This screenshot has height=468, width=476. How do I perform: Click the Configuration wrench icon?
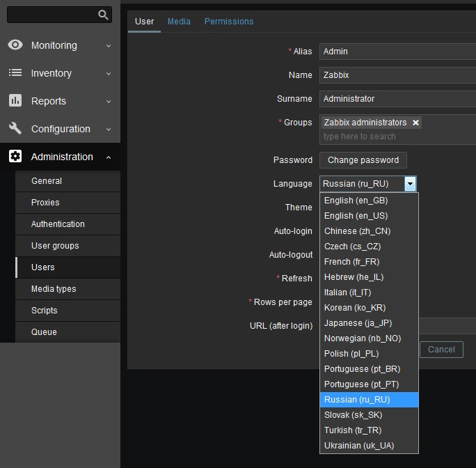click(15, 129)
